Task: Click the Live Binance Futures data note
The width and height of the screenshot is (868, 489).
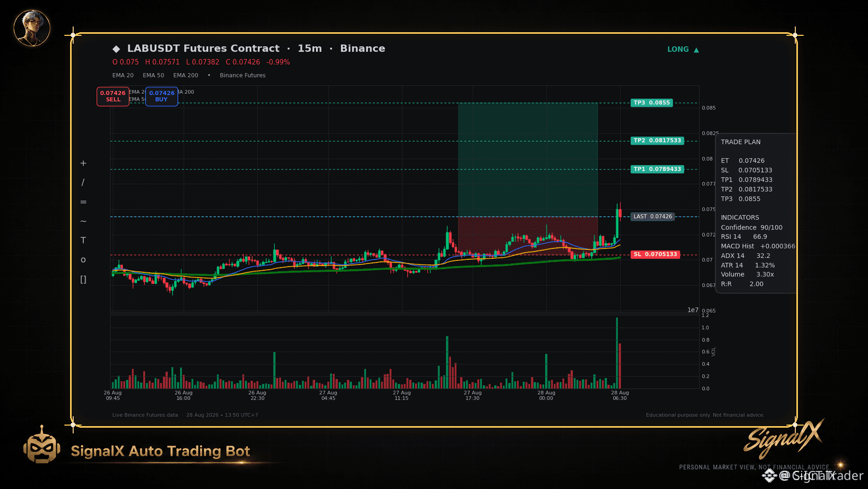Action: coord(145,415)
